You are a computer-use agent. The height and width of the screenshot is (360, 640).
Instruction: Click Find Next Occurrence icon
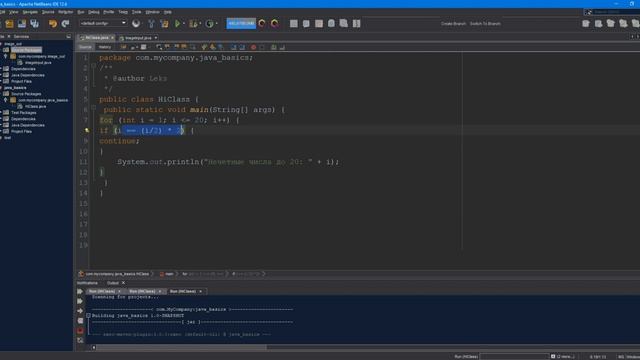point(176,47)
